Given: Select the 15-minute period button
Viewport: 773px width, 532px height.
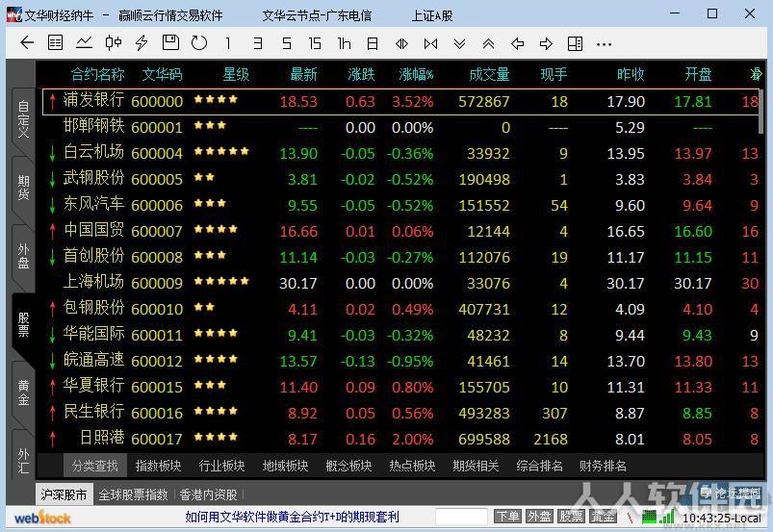Looking at the screenshot, I should pyautogui.click(x=315, y=43).
